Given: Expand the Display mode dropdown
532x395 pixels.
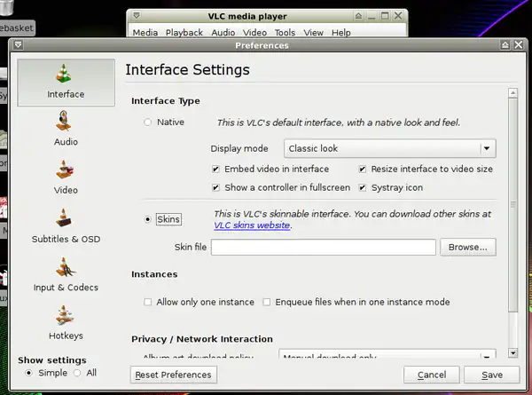Looking at the screenshot, I should 486,149.
